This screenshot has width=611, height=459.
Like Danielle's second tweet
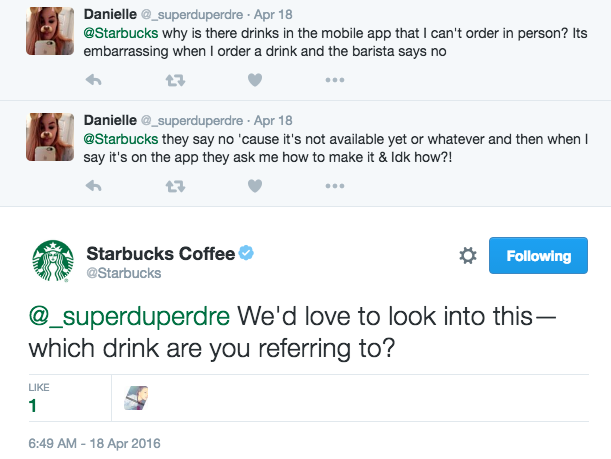click(254, 185)
